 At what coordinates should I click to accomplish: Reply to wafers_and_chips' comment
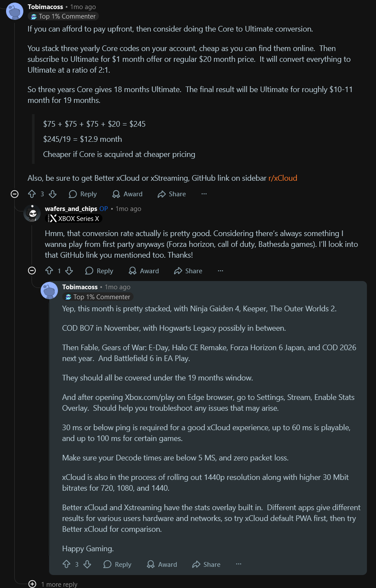pyautogui.click(x=99, y=271)
